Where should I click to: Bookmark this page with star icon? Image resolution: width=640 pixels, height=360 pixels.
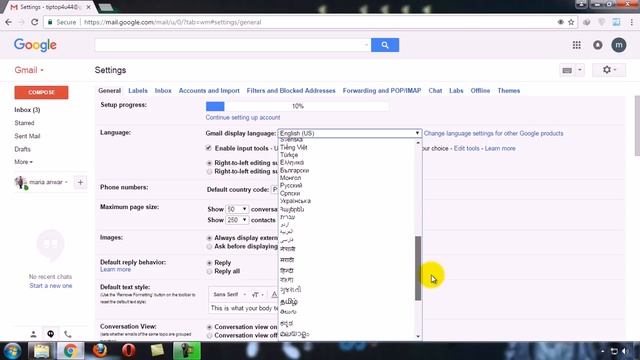coord(571,22)
